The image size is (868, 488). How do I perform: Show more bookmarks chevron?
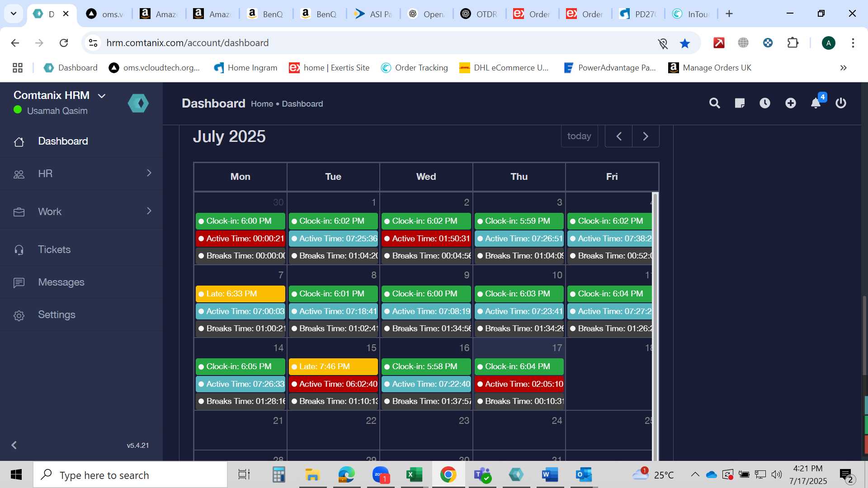tap(843, 68)
